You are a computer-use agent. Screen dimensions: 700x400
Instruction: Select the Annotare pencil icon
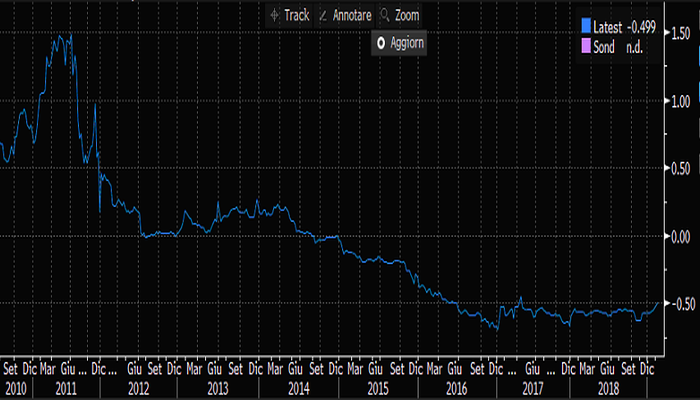[x=322, y=16]
